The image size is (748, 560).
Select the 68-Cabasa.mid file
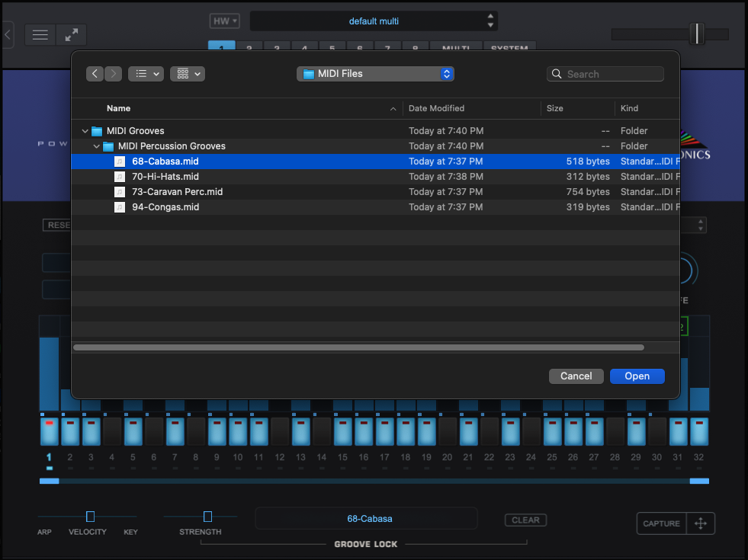pos(375,161)
